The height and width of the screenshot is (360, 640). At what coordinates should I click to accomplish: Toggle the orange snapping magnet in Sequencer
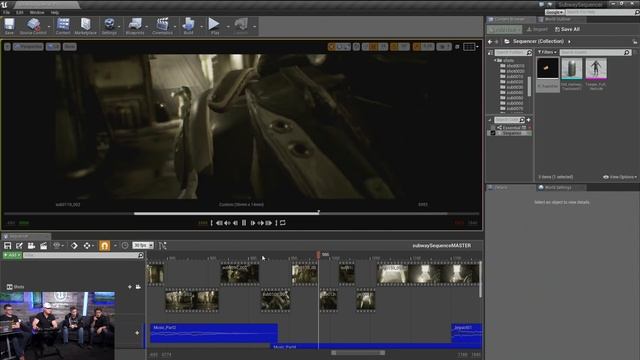pos(104,245)
